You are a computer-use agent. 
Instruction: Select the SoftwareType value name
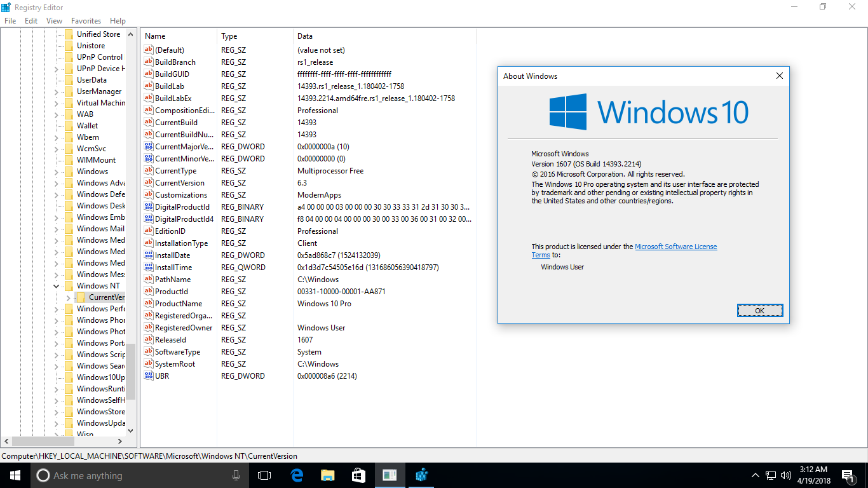[177, 352]
